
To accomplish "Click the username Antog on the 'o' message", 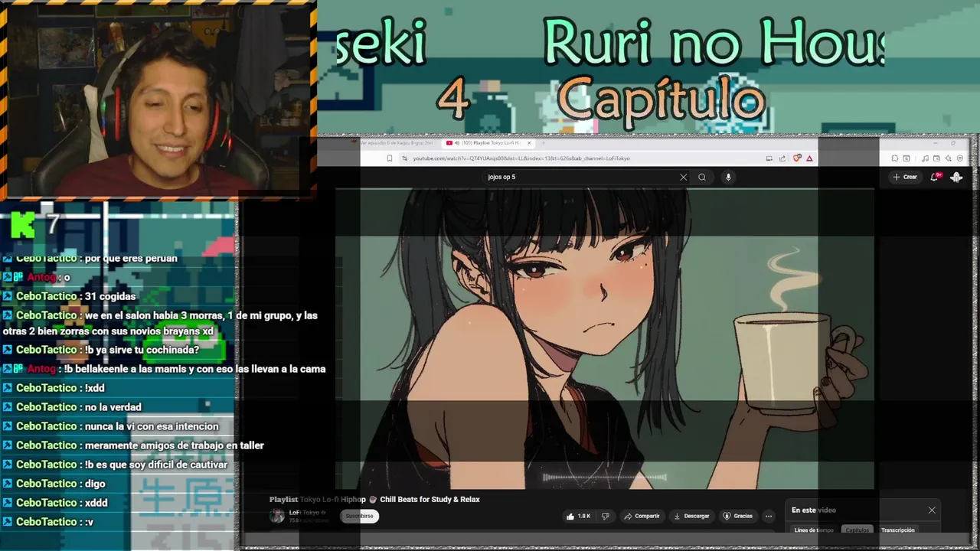I will [x=41, y=277].
